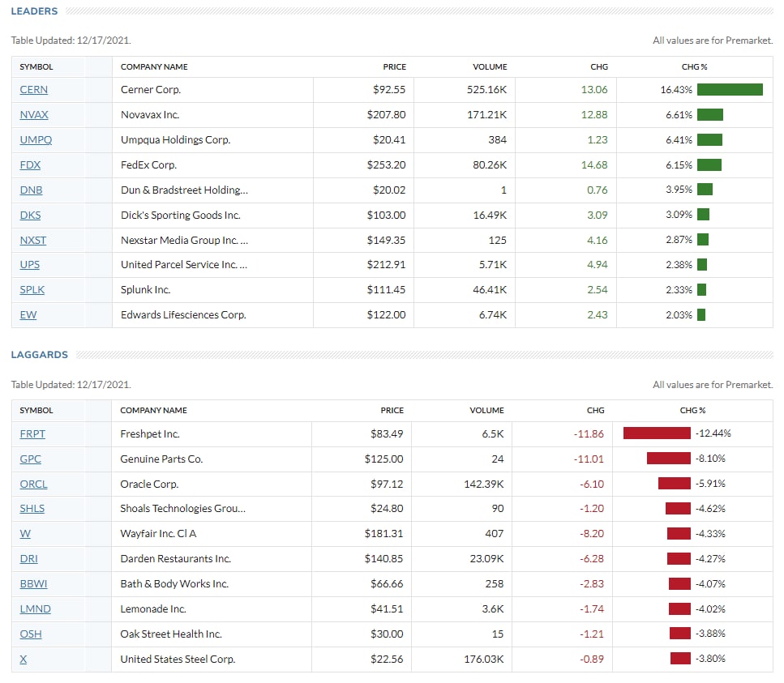Screen dimensions: 784x683
Task: Click the red -12.44% bar for Freshpet
Action: (x=657, y=433)
